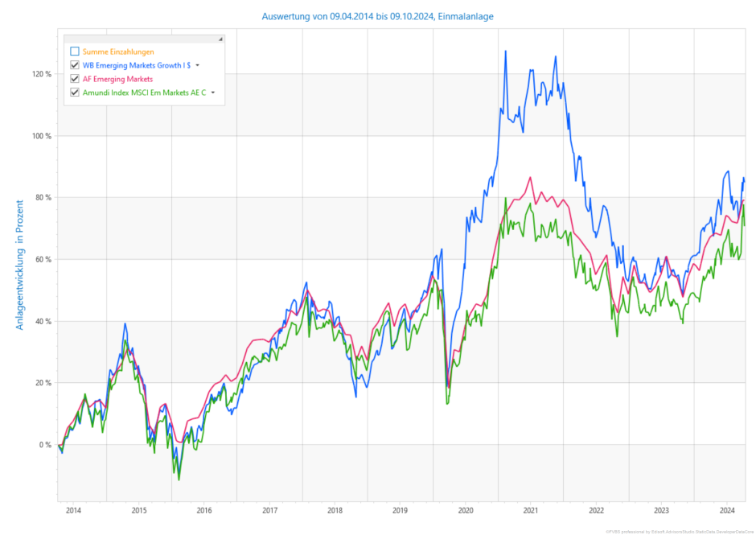Image resolution: width=756 pixels, height=535 pixels.
Task: Click the green Amundi Index MSCI legend label
Action: [x=145, y=93]
